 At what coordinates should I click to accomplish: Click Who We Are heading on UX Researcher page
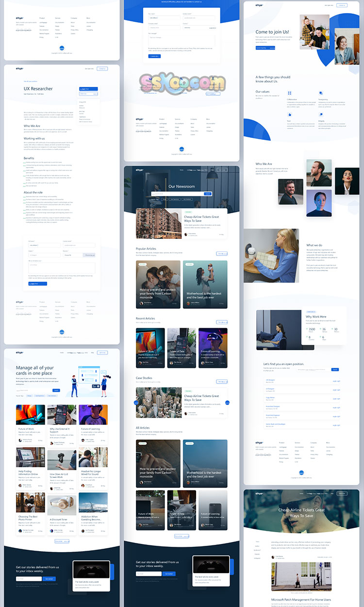point(33,126)
